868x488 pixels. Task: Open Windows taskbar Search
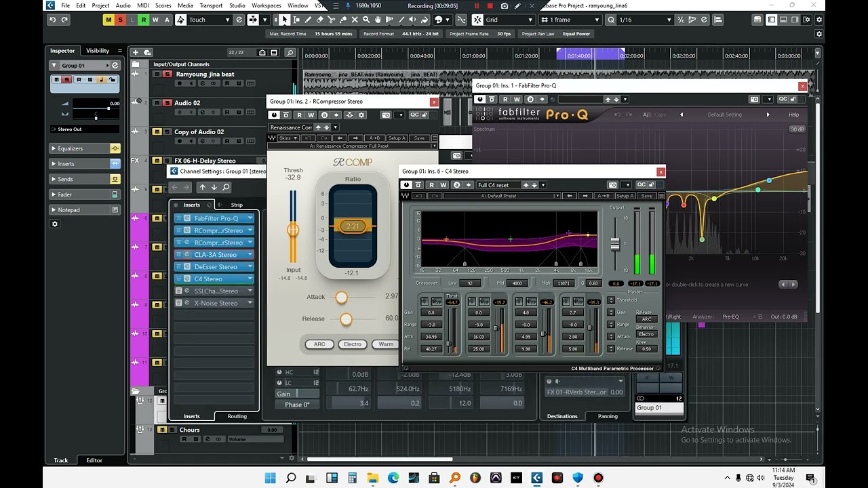point(291,478)
